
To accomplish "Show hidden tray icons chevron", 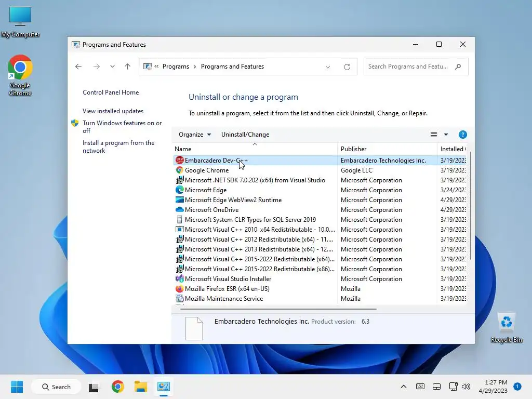I will click(x=403, y=387).
